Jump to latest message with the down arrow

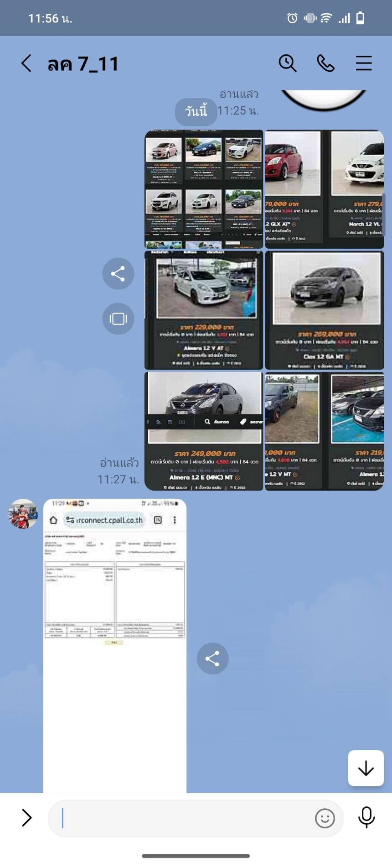366,769
